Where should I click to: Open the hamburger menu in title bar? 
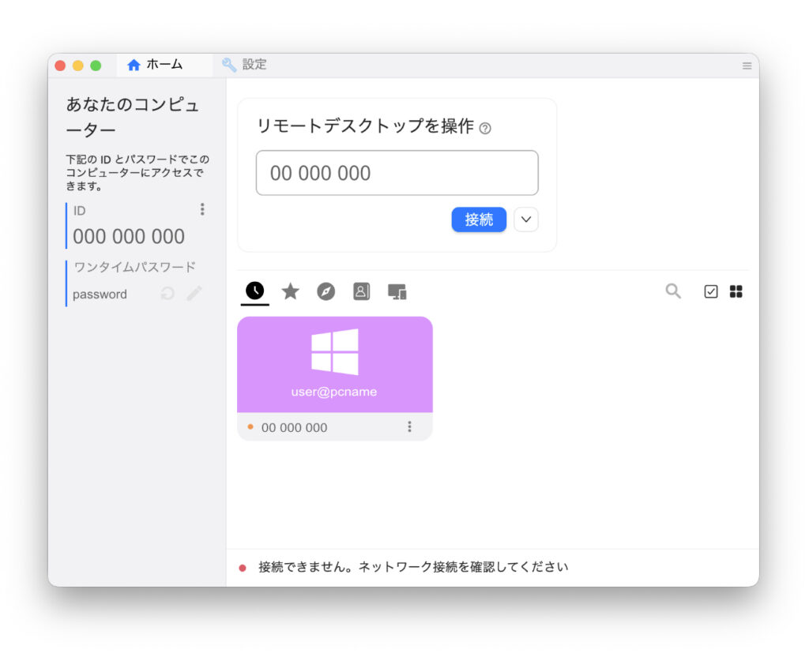point(747,66)
